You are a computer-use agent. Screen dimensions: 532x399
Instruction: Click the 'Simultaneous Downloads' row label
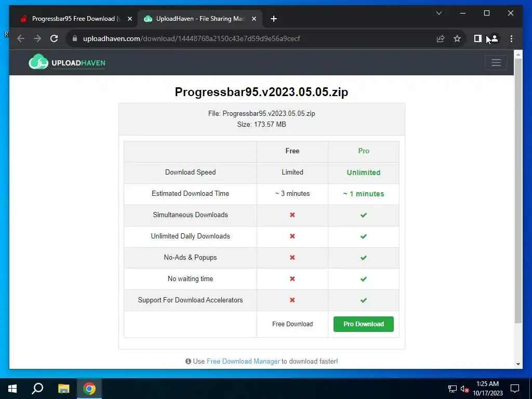190,215
